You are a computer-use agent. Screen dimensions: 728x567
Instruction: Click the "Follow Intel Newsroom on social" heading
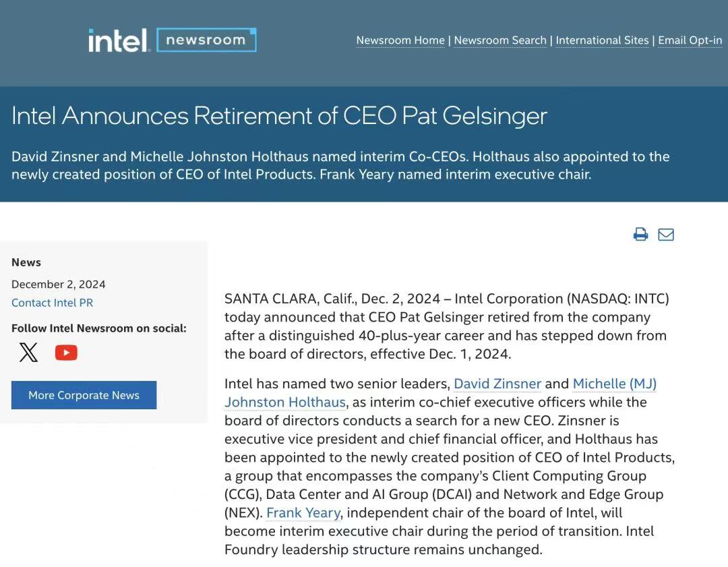pos(99,328)
